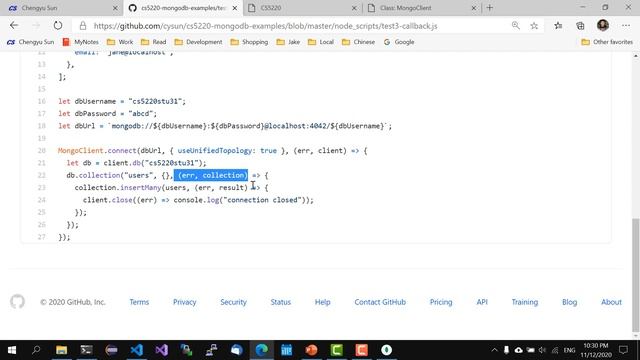Close the Chengyu Sun tab
Viewport: 640px width, 360px height.
[x=115, y=8]
